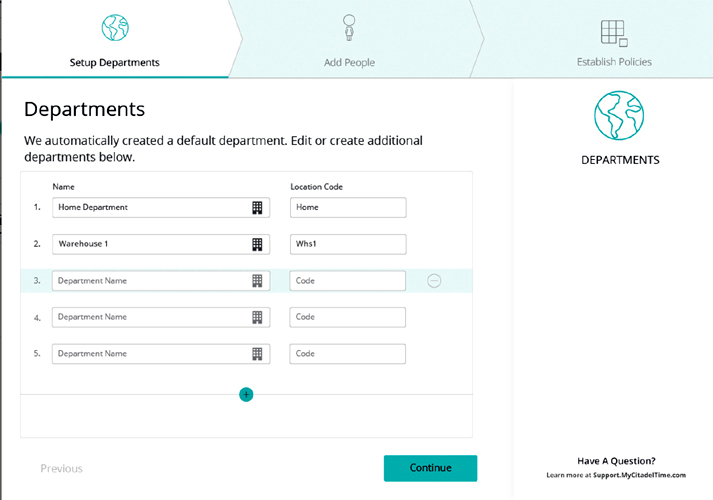
Task: Click the Continue button
Action: [431, 468]
